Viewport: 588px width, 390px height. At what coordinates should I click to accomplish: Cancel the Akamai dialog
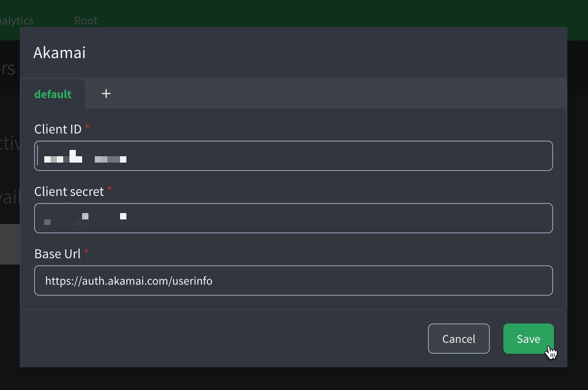(459, 339)
